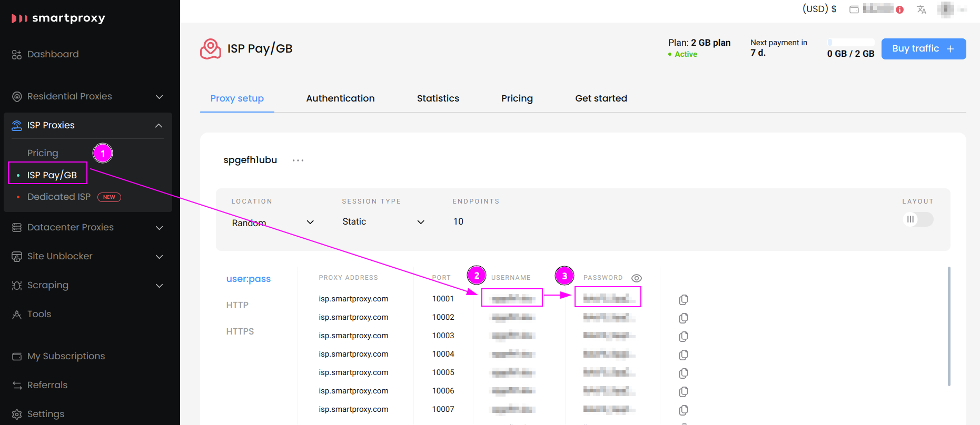
Task: Copy the proxy row for port 10004
Action: (684, 355)
